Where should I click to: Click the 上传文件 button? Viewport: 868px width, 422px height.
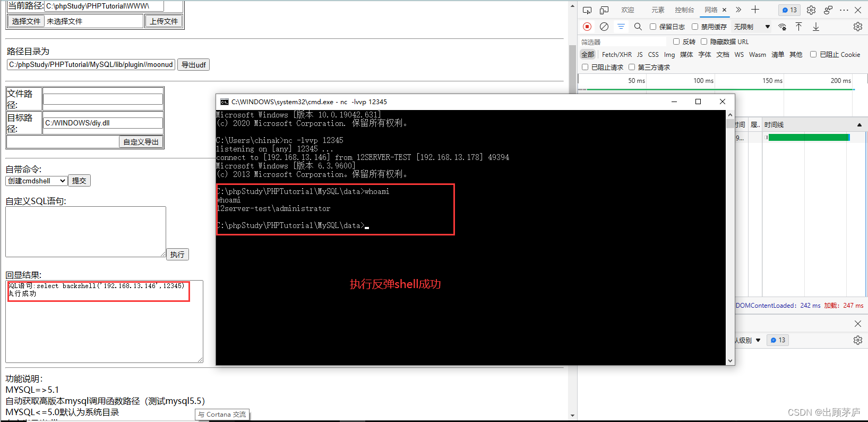click(x=164, y=21)
